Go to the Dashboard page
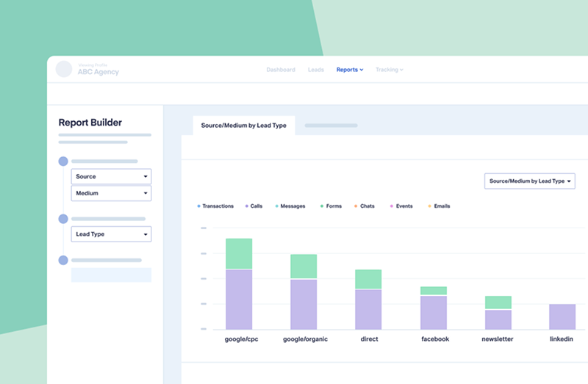Screen dimensions: 588x384 [x=281, y=70]
